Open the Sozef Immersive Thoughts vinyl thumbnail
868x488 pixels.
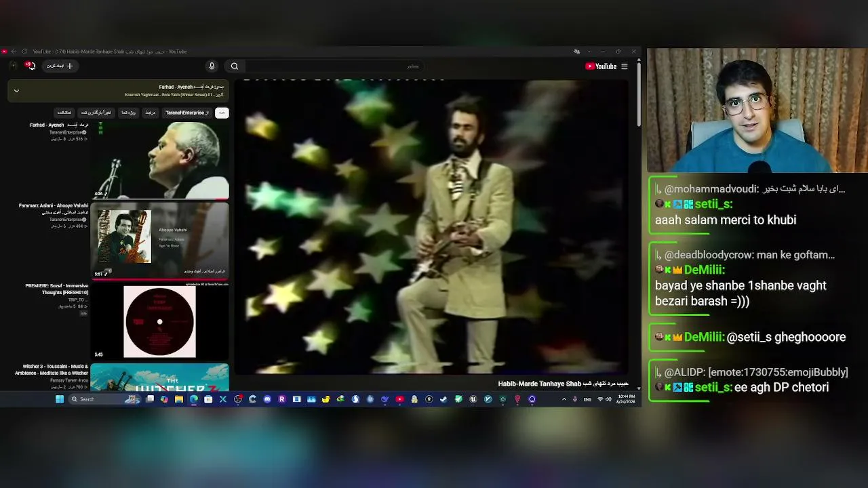(160, 321)
